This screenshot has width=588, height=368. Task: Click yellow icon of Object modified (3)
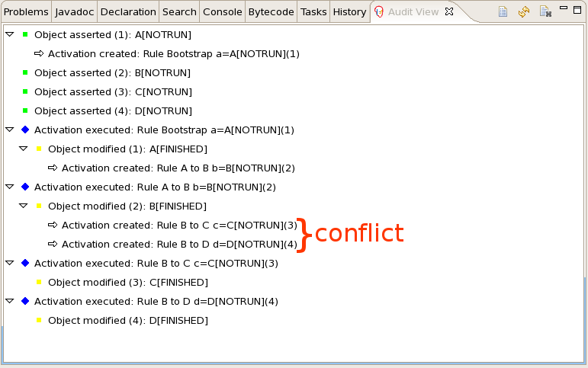pyautogui.click(x=39, y=282)
